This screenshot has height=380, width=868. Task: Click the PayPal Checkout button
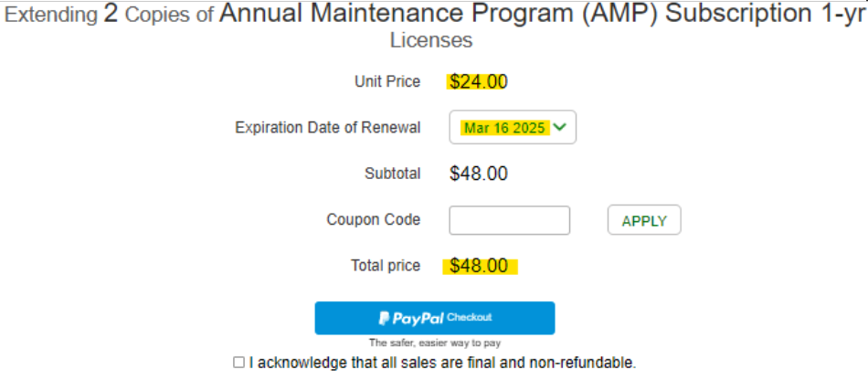pos(435,318)
